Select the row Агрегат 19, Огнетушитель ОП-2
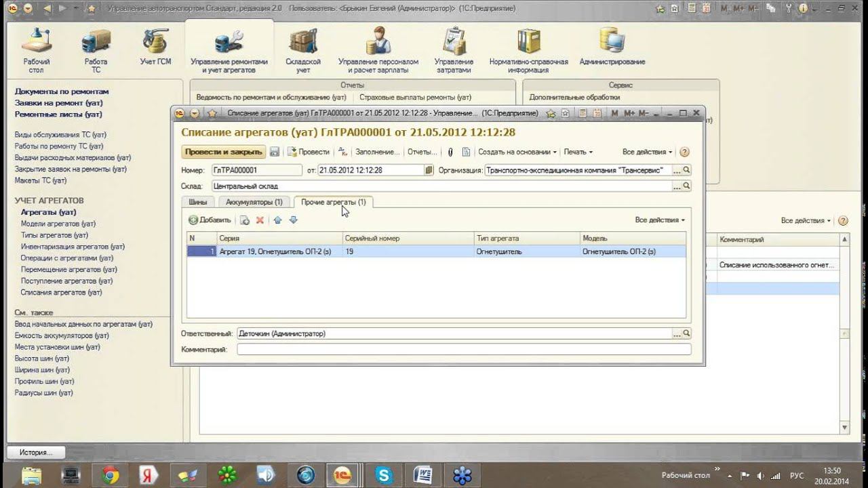 coord(436,251)
